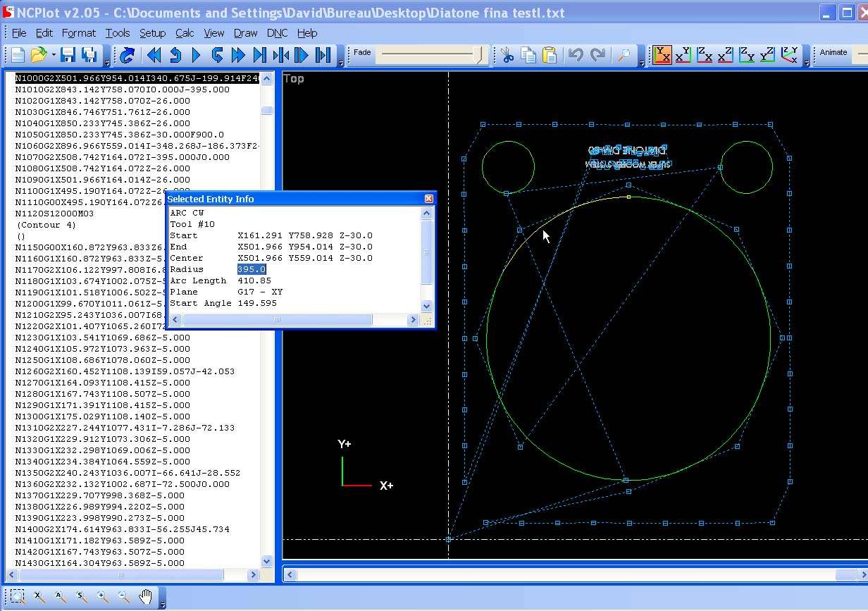Zoom out with the minus magnifier
The height and width of the screenshot is (611, 868).
(x=124, y=598)
